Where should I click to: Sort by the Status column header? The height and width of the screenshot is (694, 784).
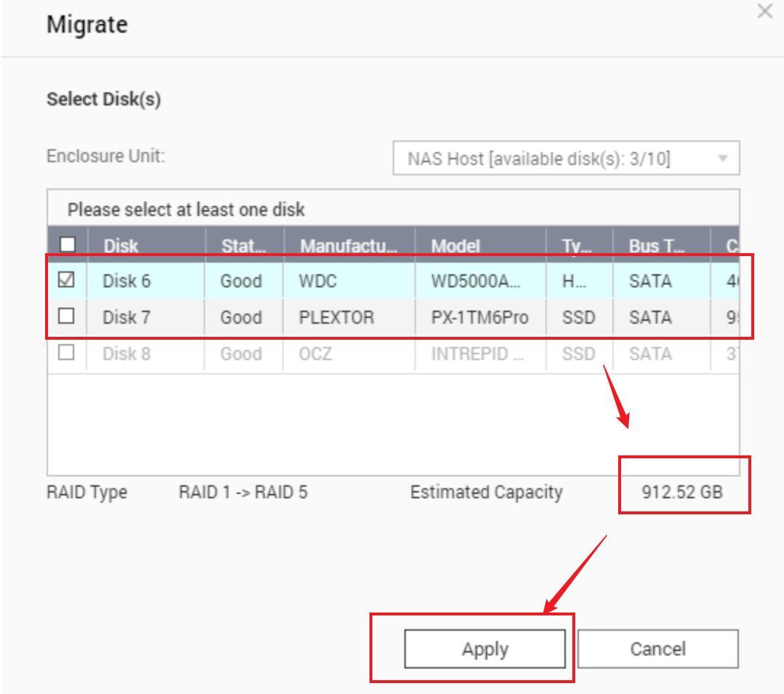pyautogui.click(x=244, y=245)
